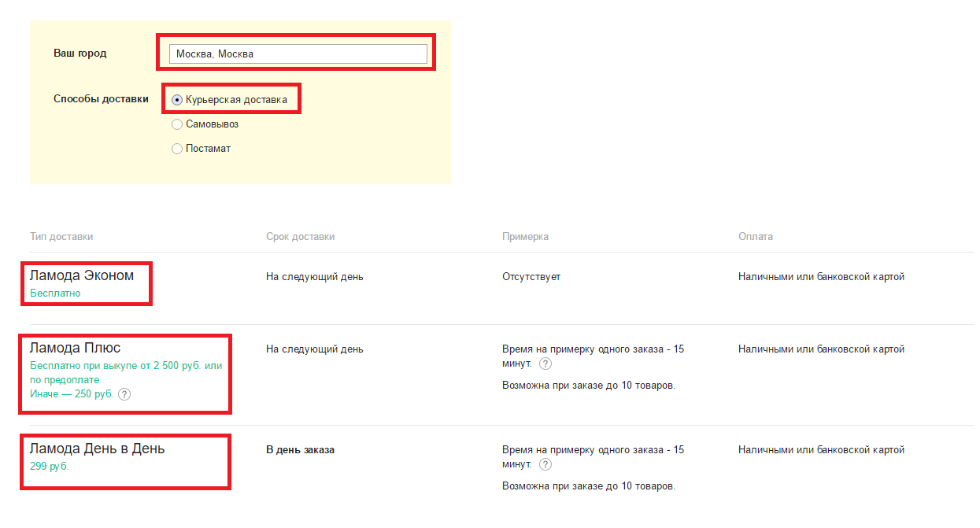Click На следующий день in Ламода Эконом row
Viewport: 980px width, 528px height.
click(x=315, y=277)
